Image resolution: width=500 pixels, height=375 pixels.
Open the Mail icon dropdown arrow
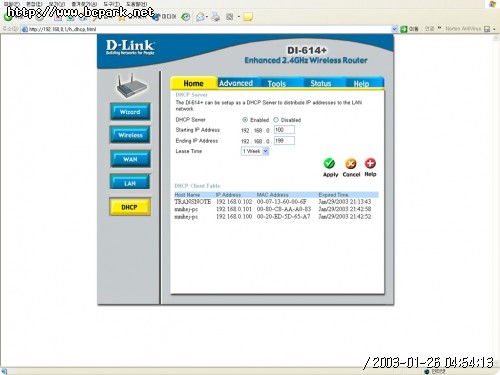pyautogui.click(x=207, y=17)
